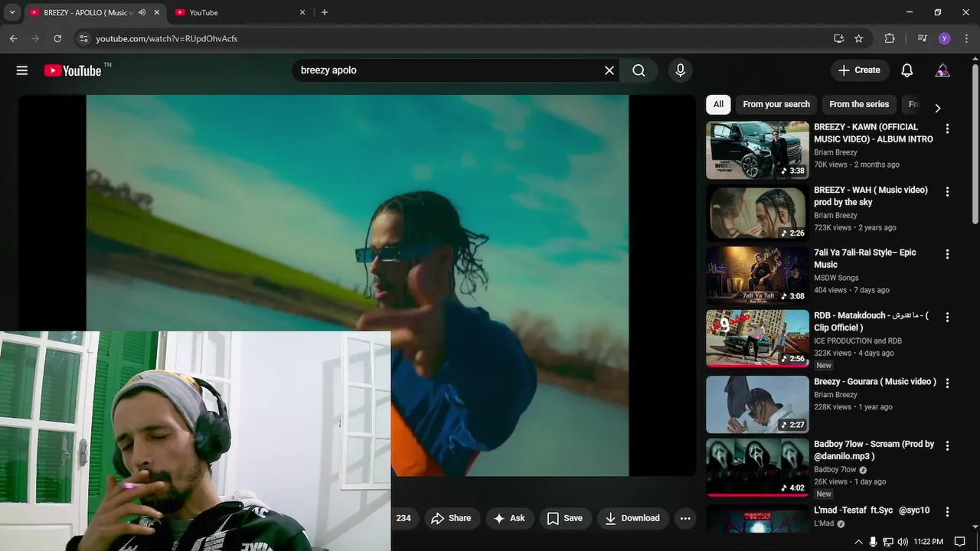The image size is (980, 551).
Task: Open options for L'mad -Testaf video
Action: pyautogui.click(x=947, y=511)
